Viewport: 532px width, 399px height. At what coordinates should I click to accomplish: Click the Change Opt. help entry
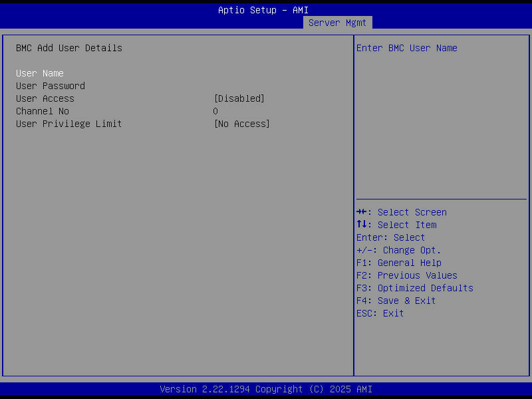[398, 250]
